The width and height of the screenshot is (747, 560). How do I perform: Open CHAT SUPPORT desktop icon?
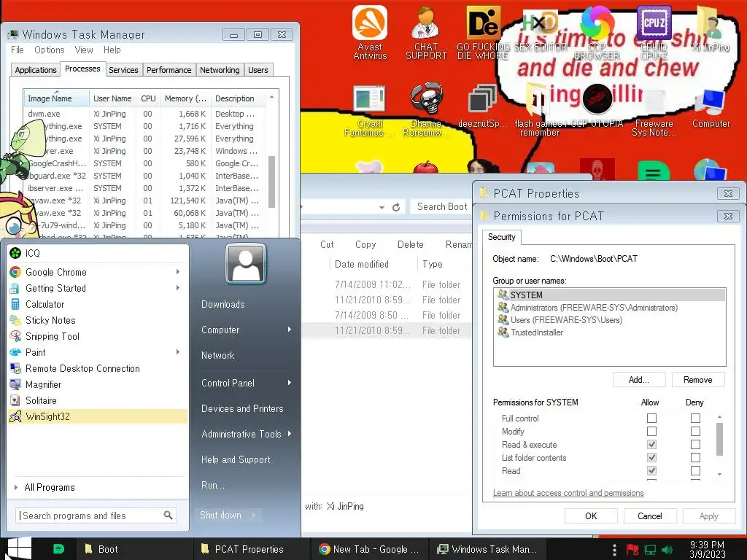click(x=426, y=32)
